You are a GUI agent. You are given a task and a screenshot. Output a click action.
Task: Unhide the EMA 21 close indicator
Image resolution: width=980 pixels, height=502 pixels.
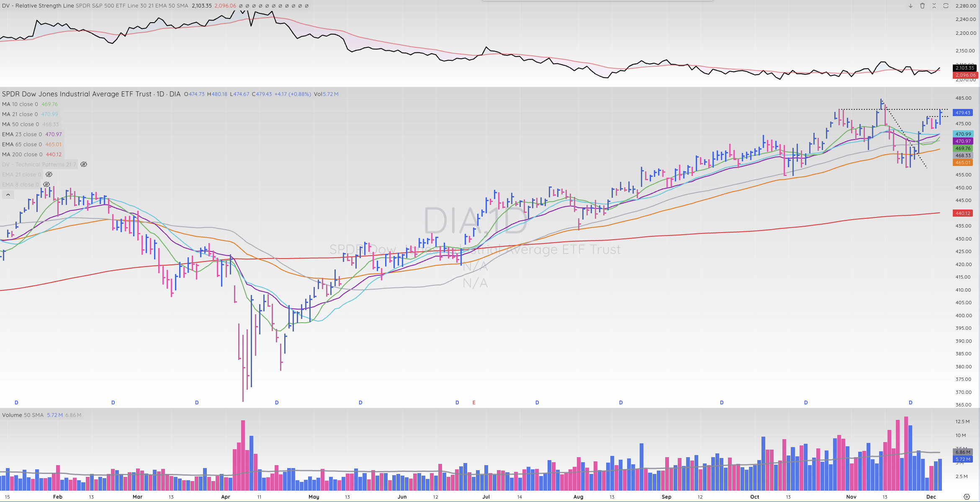[49, 175]
